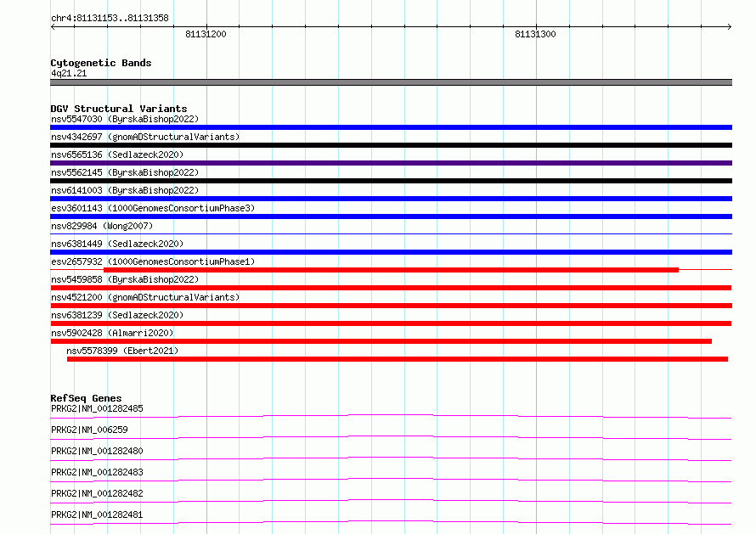Click the magenta line under NM_001282481
This screenshot has width=756, height=534.
point(391,521)
